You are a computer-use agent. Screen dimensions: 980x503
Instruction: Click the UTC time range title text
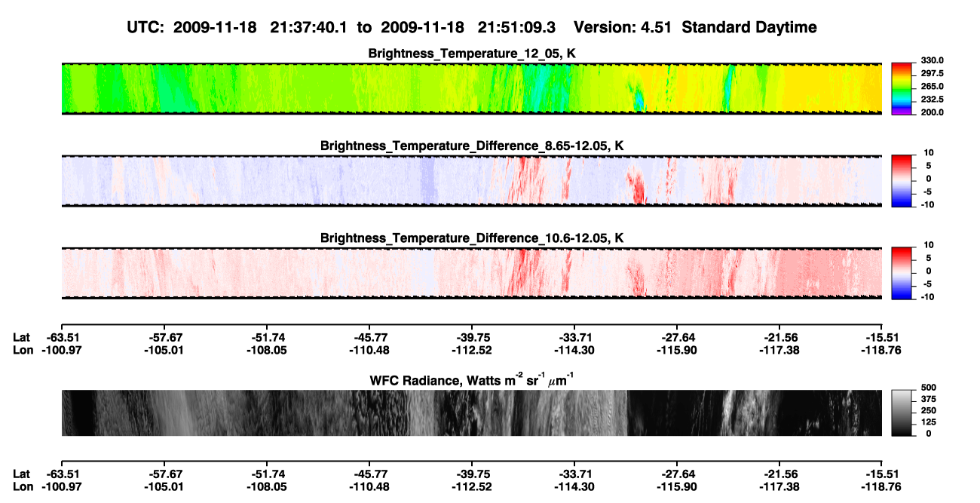[471, 27]
